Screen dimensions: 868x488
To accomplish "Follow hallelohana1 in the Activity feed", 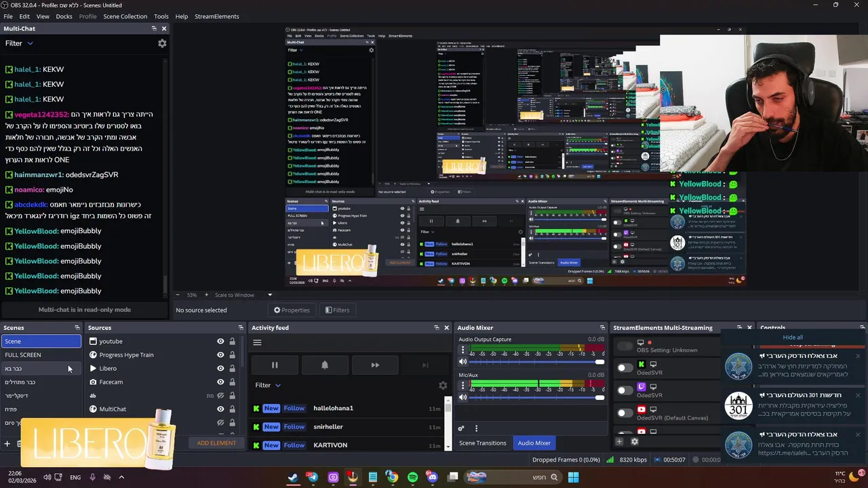I will [294, 408].
